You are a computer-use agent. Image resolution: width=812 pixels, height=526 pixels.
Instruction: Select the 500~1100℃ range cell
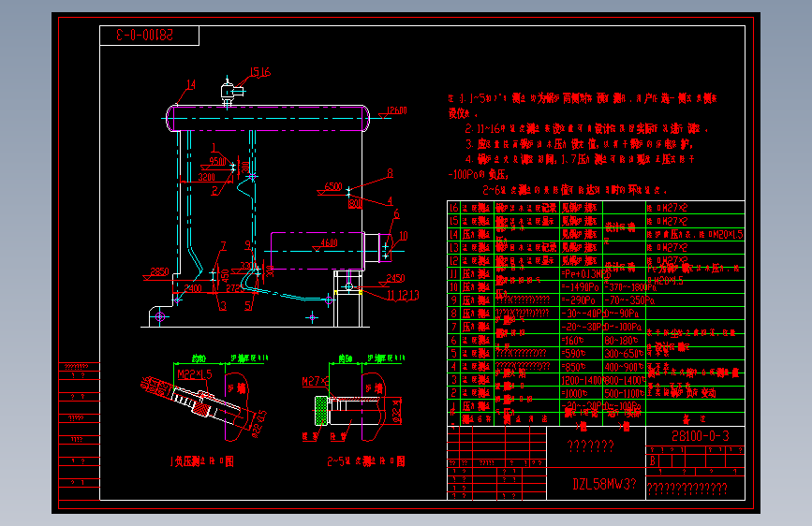(625, 393)
